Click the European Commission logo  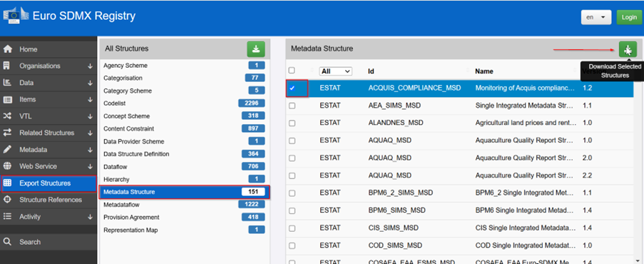coord(16,16)
